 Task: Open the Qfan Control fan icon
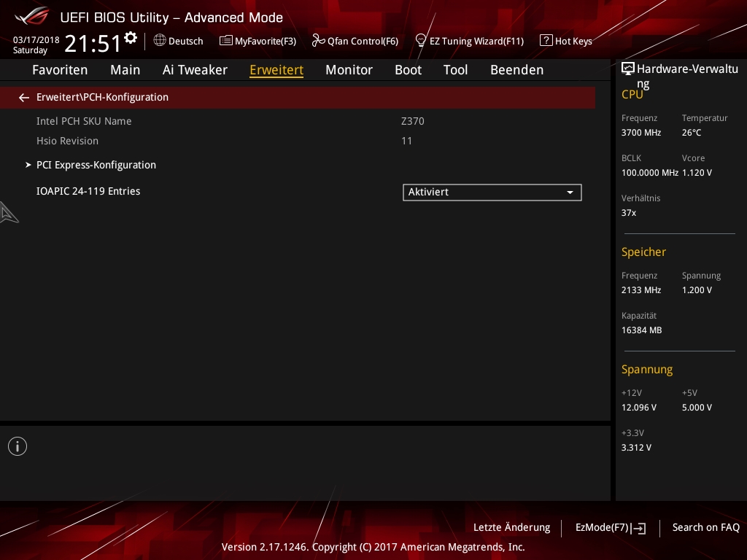[318, 41]
